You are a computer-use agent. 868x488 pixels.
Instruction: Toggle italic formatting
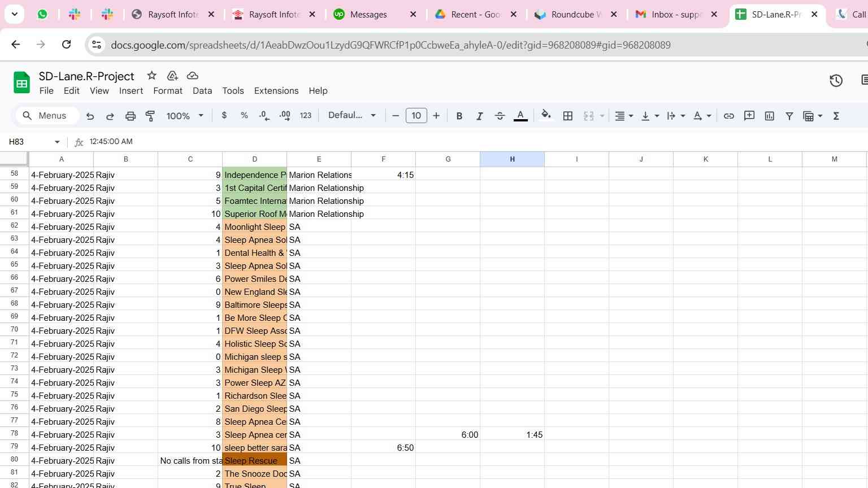click(479, 116)
